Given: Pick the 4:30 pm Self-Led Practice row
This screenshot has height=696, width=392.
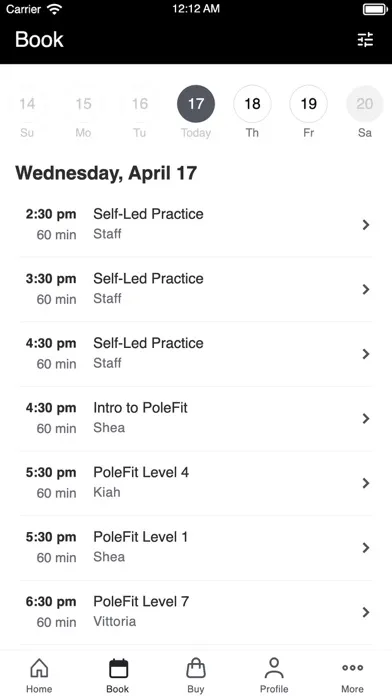Looking at the screenshot, I should pyautogui.click(x=196, y=354).
